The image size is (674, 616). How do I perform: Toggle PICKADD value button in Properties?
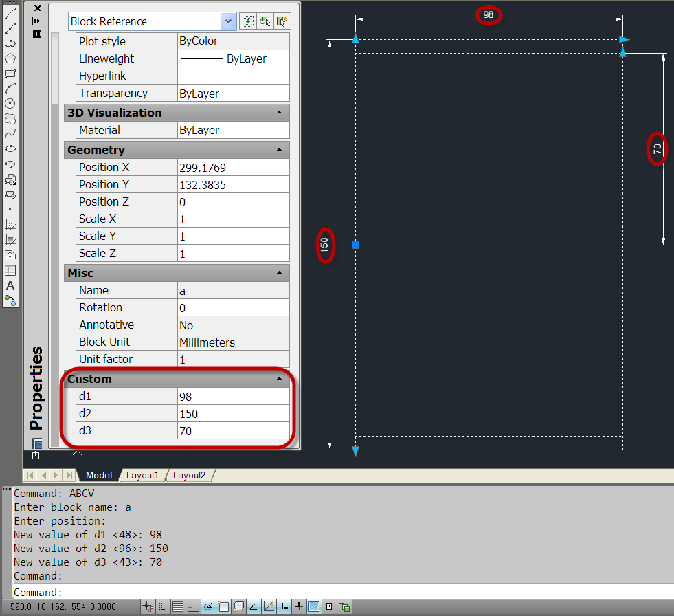point(247,21)
